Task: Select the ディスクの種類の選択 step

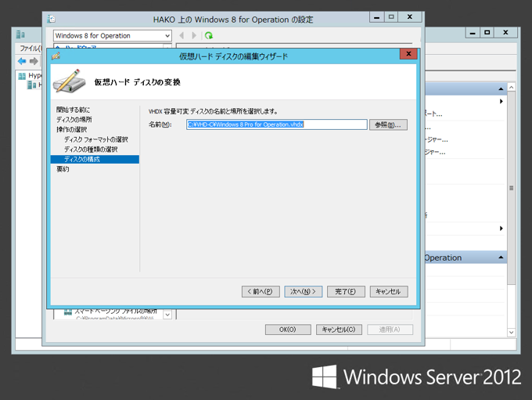Action: (x=91, y=149)
